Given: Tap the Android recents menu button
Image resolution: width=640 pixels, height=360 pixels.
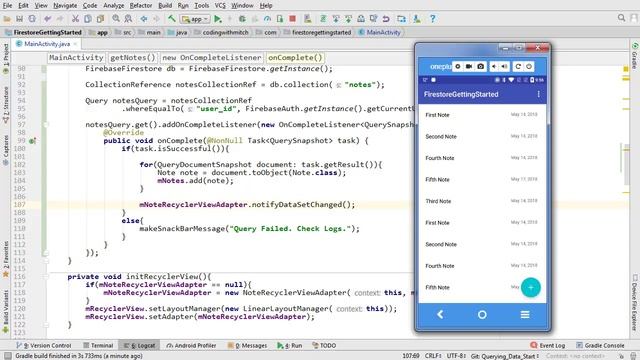Looking at the screenshot, I should tap(525, 314).
